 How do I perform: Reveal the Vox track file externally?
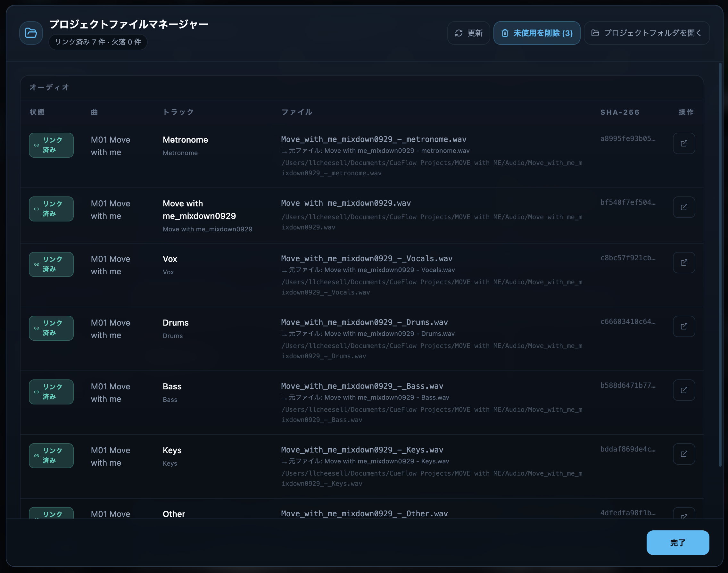[684, 262]
